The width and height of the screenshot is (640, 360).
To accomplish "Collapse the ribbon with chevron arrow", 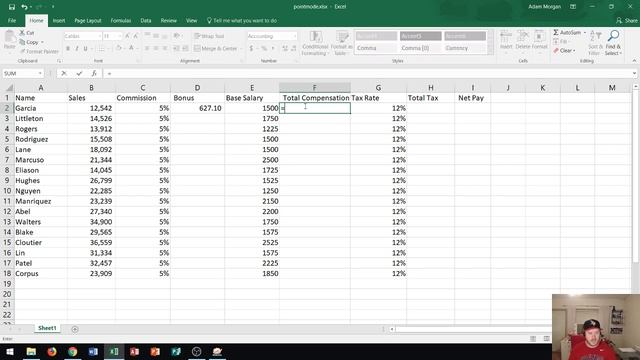I will (634, 61).
